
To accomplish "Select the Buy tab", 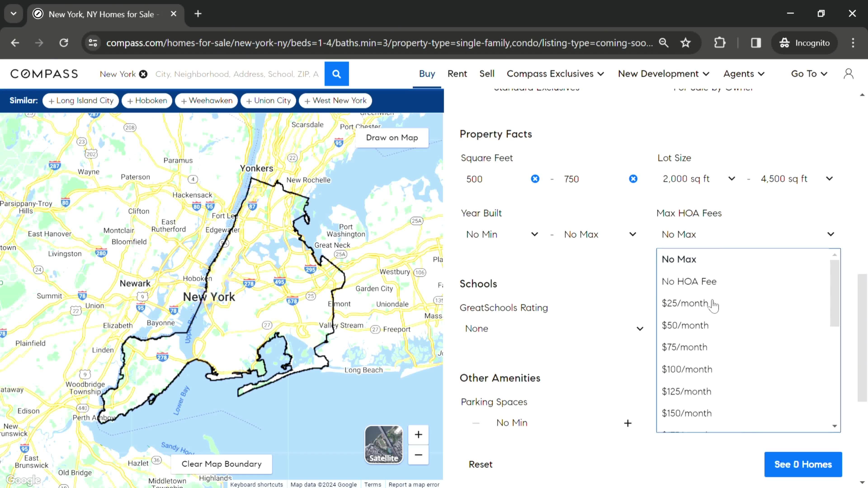I will 427,74.
